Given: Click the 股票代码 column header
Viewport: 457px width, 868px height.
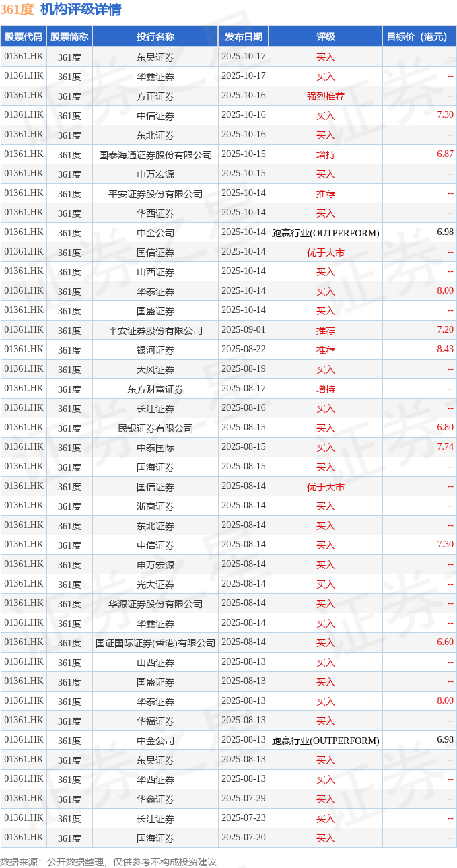Looking at the screenshot, I should [x=24, y=37].
